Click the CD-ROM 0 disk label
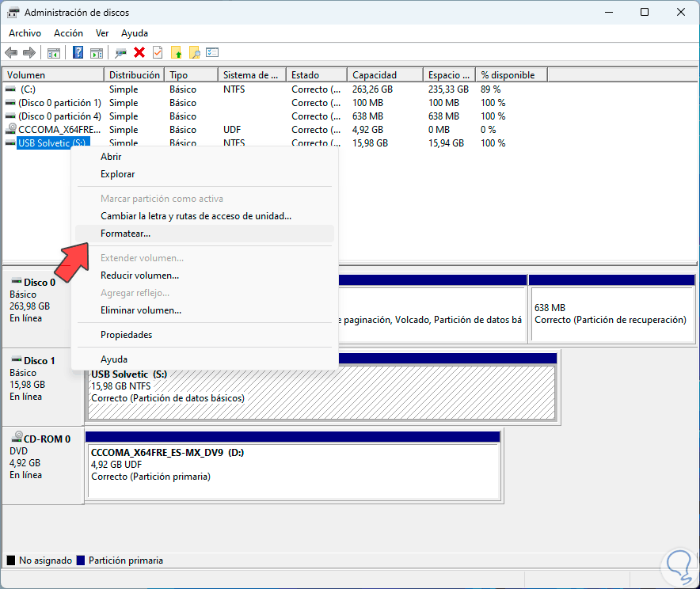Viewport: 700px width, 589px height. 47,439
